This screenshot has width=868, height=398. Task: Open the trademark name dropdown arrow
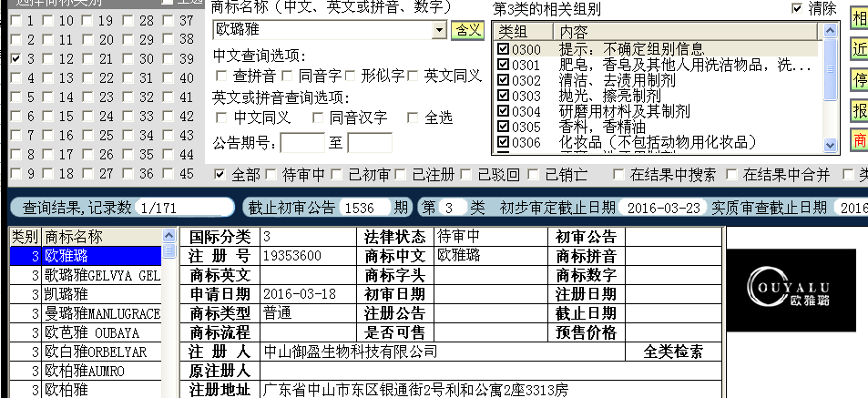coord(441,30)
